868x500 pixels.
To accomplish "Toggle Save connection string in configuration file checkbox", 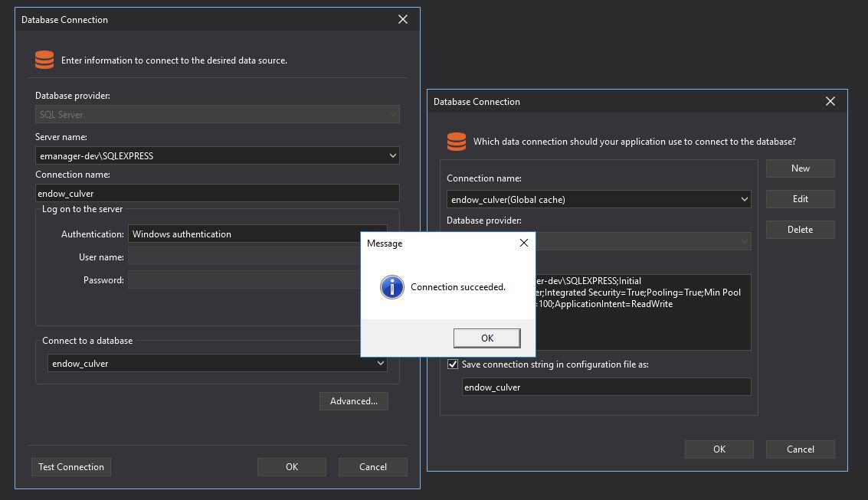I will tap(453, 364).
